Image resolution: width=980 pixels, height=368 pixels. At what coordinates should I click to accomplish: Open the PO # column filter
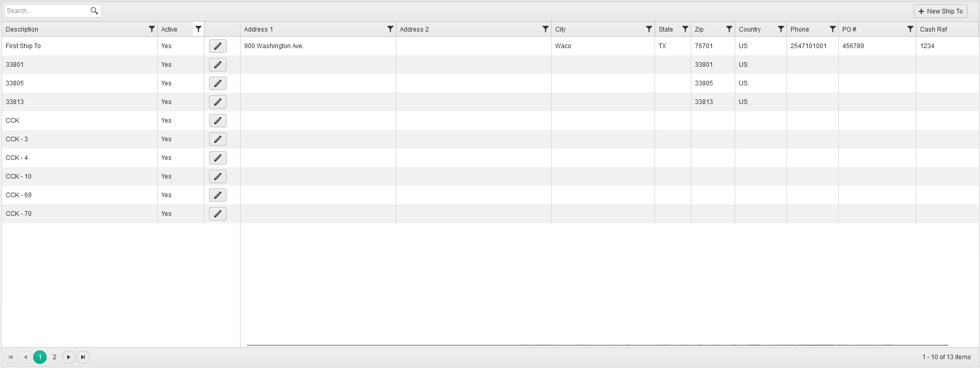coord(910,30)
